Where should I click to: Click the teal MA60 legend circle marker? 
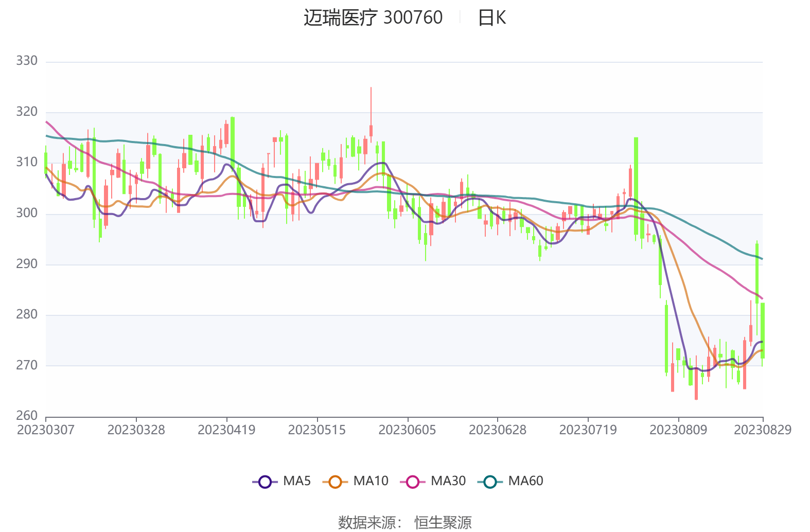[x=490, y=482]
